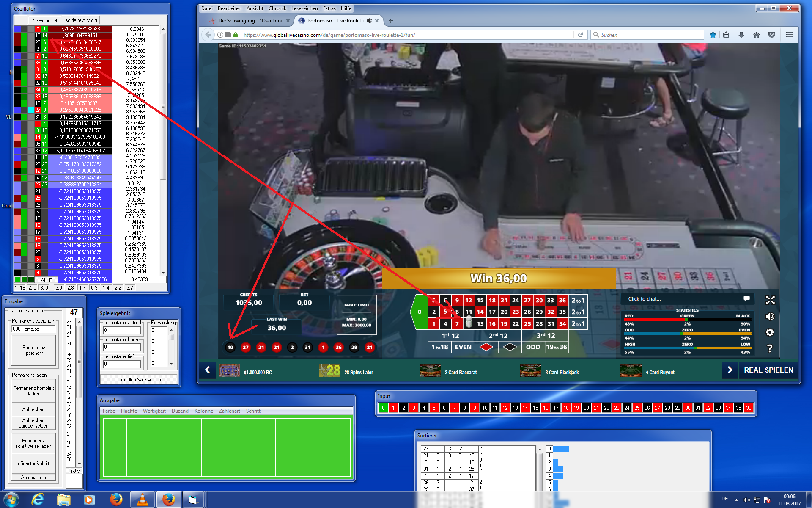Viewport: 812px width, 508px height.
Task: Click Permanenz komplett laden button
Action: click(x=33, y=391)
